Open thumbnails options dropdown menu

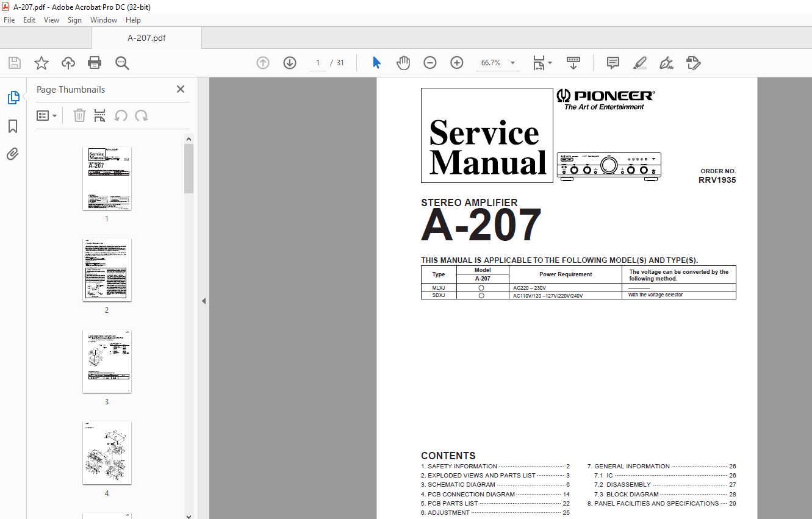(x=47, y=115)
